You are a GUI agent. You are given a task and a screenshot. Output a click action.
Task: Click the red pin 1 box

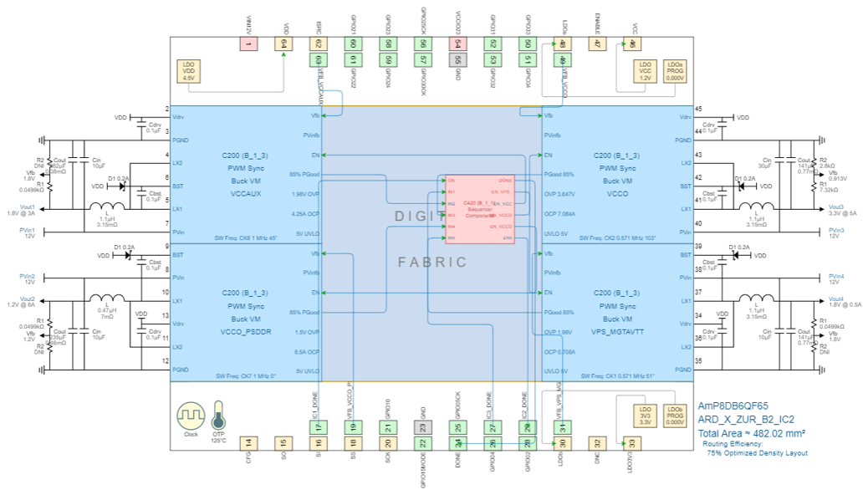pyautogui.click(x=248, y=43)
